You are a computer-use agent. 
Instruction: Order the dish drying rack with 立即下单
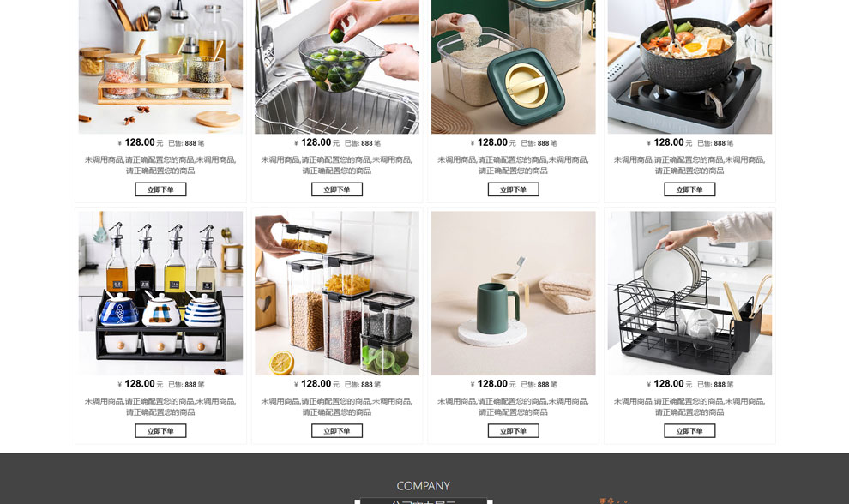click(x=689, y=431)
